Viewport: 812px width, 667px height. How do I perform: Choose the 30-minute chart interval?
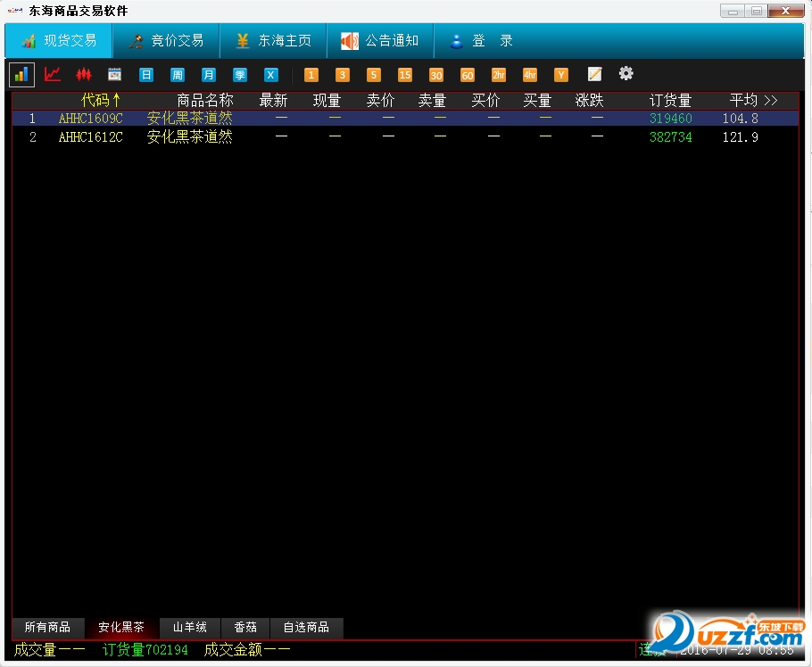(436, 75)
